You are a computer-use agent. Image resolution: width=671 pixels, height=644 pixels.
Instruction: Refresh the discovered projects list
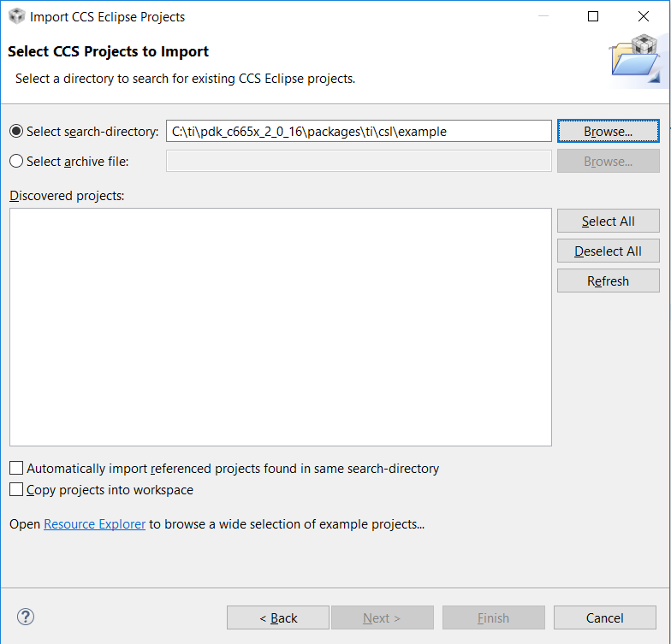click(608, 281)
